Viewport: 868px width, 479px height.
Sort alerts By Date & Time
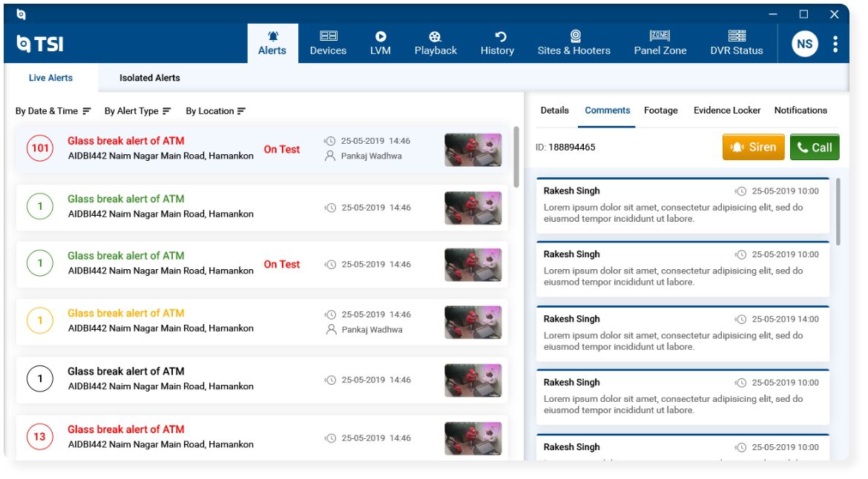click(x=53, y=111)
